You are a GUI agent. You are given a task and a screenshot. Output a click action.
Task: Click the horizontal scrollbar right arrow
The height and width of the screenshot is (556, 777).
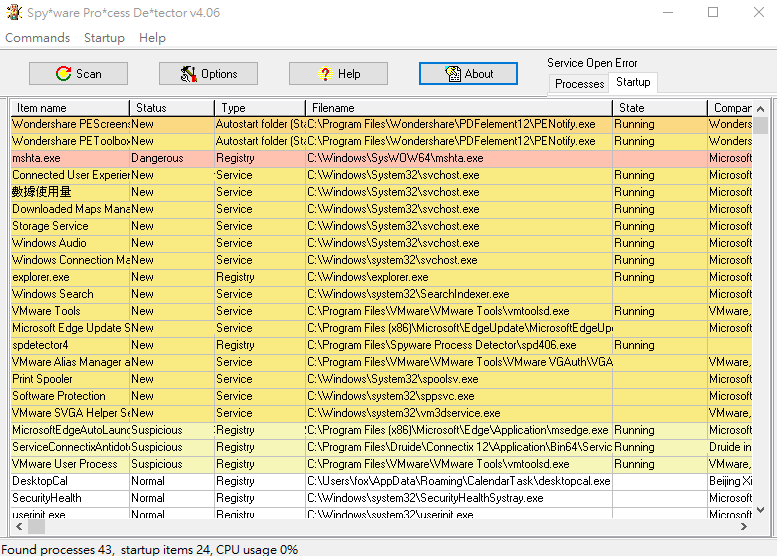744,526
